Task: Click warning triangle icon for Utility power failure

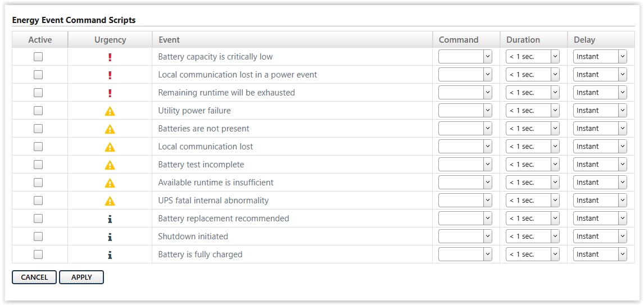Action: pyautogui.click(x=110, y=111)
